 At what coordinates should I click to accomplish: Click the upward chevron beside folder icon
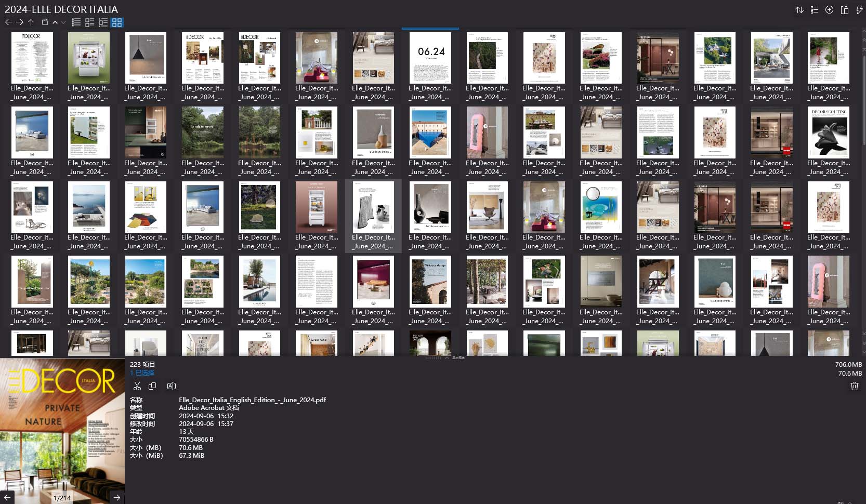[x=55, y=22]
